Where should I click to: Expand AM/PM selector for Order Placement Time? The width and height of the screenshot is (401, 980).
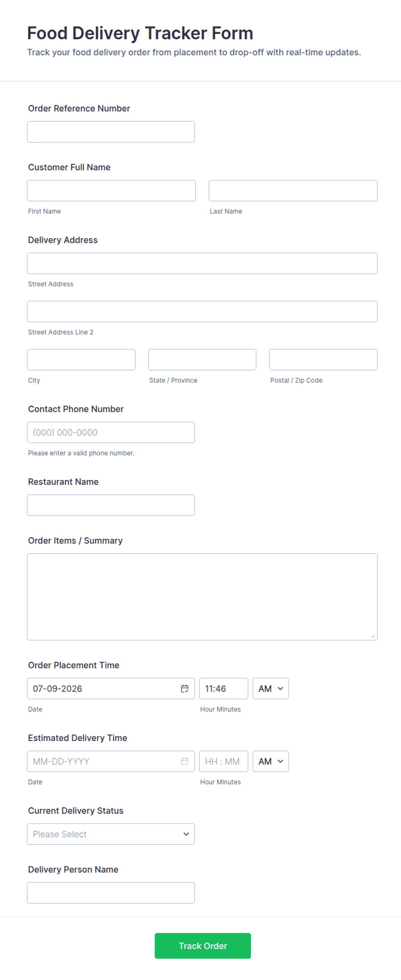[270, 688]
